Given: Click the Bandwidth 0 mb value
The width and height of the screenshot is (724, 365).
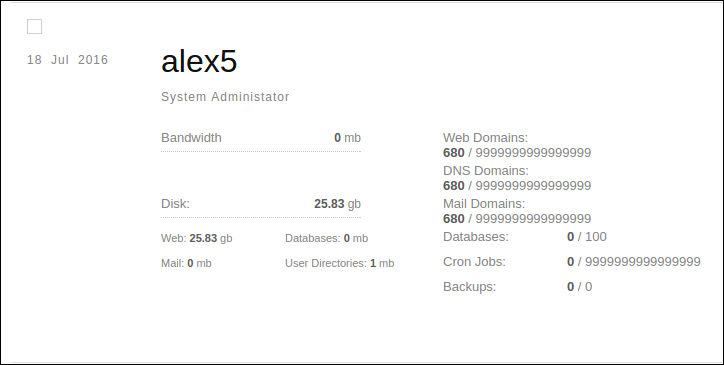Looking at the screenshot, I should [348, 138].
